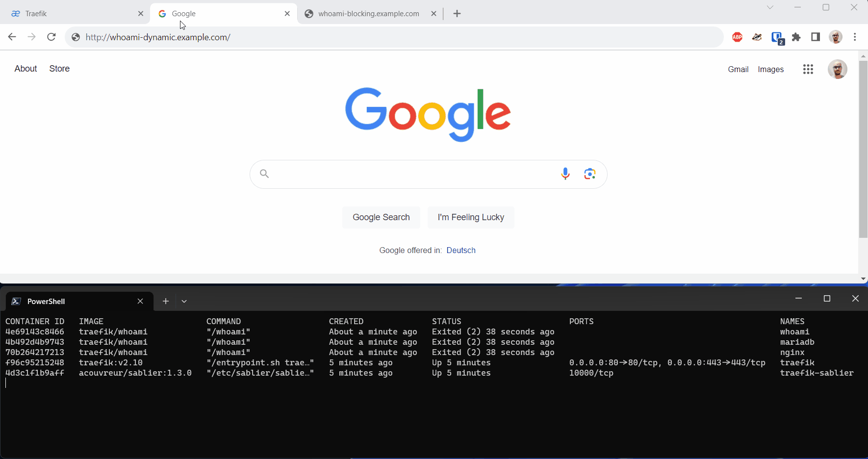The width and height of the screenshot is (868, 459).
Task: Click container ID 4e69143c8466
Action: click(35, 332)
